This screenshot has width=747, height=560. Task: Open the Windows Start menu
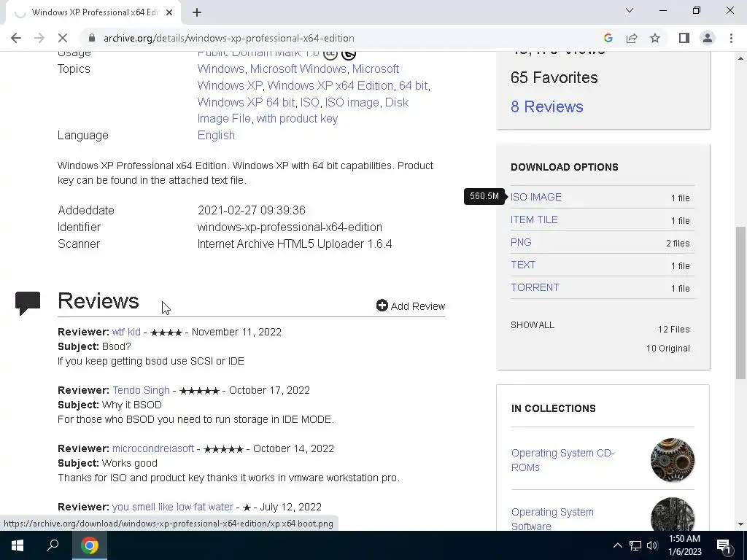click(x=18, y=545)
